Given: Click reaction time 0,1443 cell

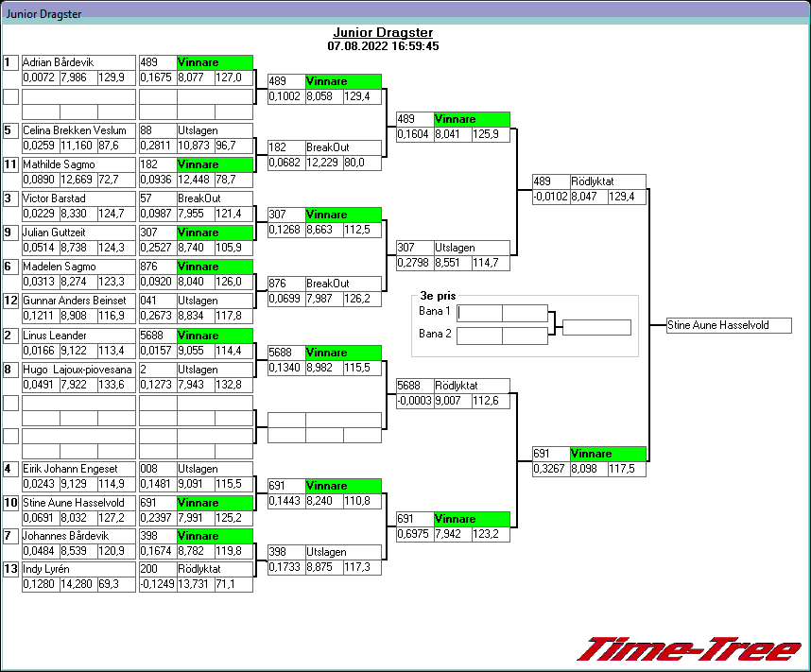Looking at the screenshot, I should [x=286, y=501].
